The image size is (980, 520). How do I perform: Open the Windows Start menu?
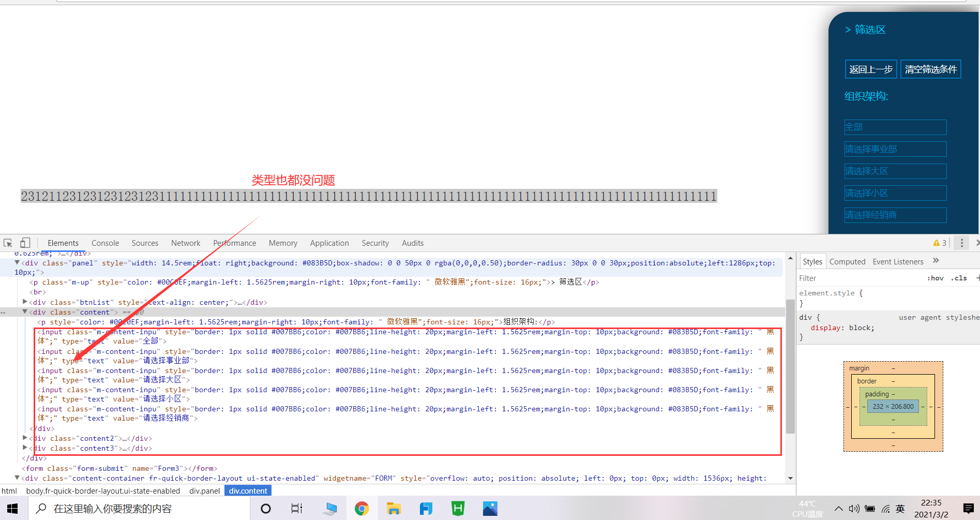point(12,509)
